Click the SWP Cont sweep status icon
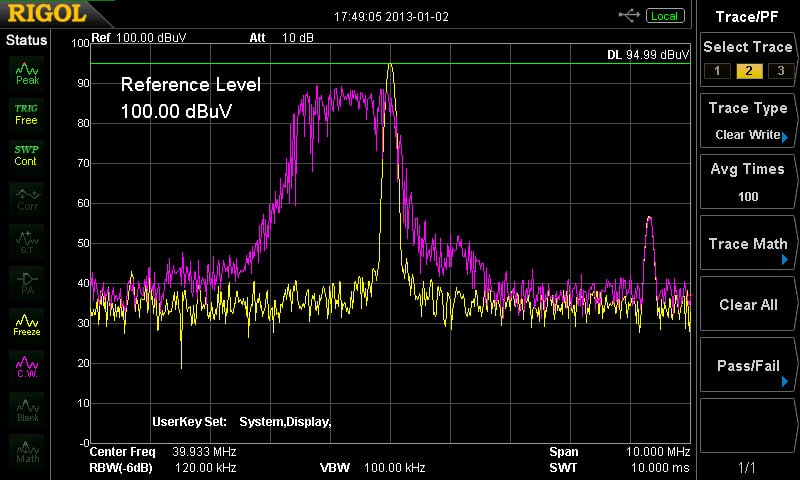The image size is (800, 480). click(27, 156)
